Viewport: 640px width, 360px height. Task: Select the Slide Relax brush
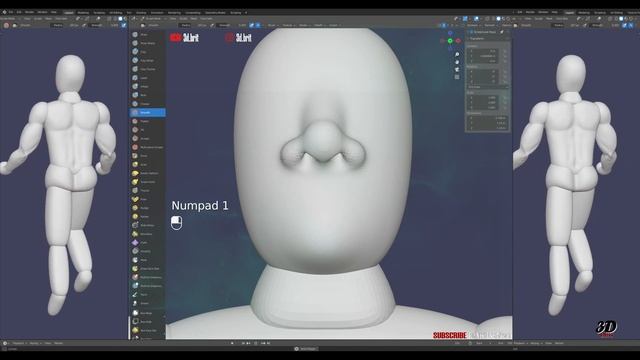pyautogui.click(x=147, y=225)
